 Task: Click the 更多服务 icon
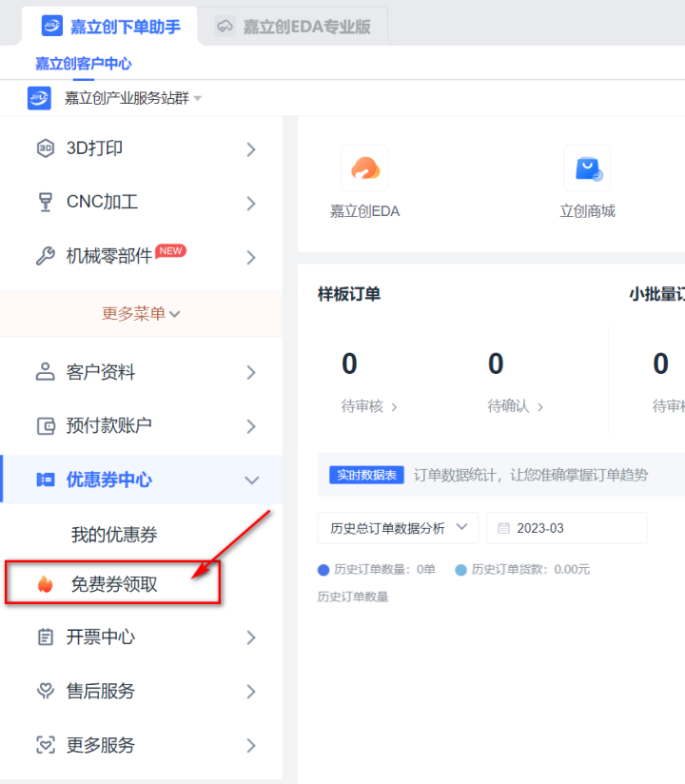[46, 745]
